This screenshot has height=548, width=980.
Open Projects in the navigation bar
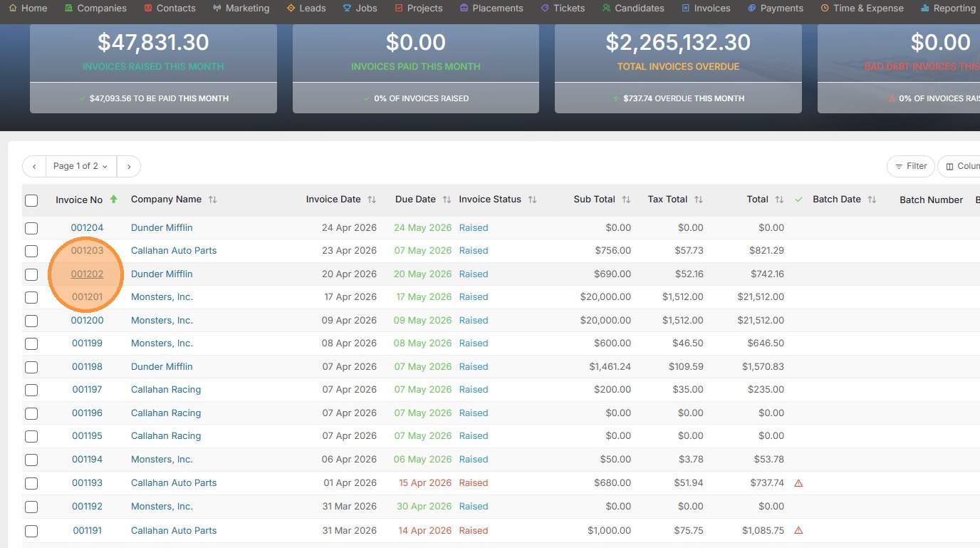click(418, 9)
